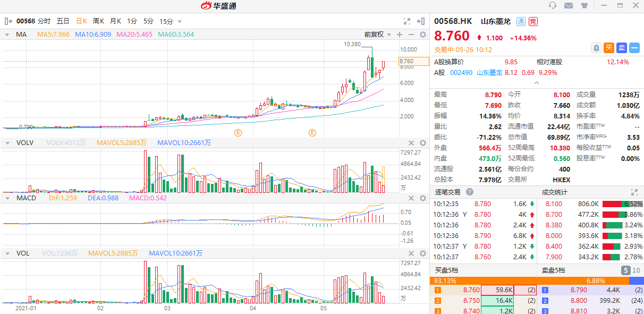Open VOL indicator settings gear
This screenshot has width=644, height=314.
[x=423, y=253]
